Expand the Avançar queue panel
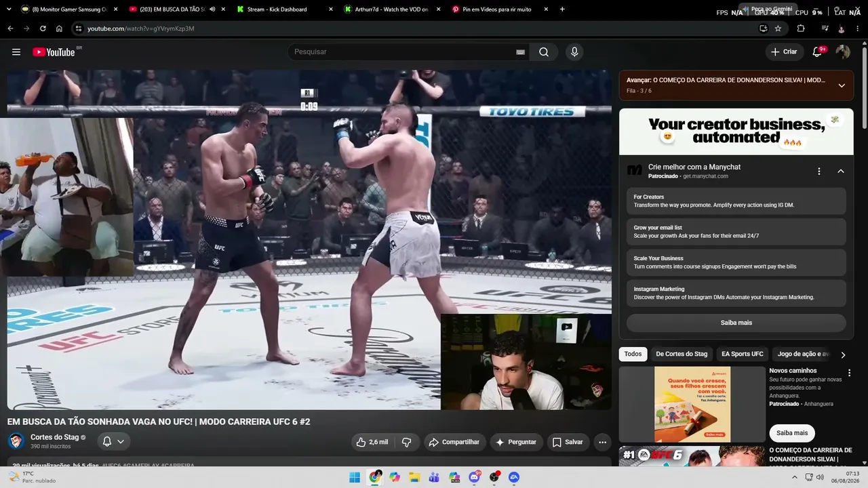This screenshot has width=868, height=488. (842, 85)
